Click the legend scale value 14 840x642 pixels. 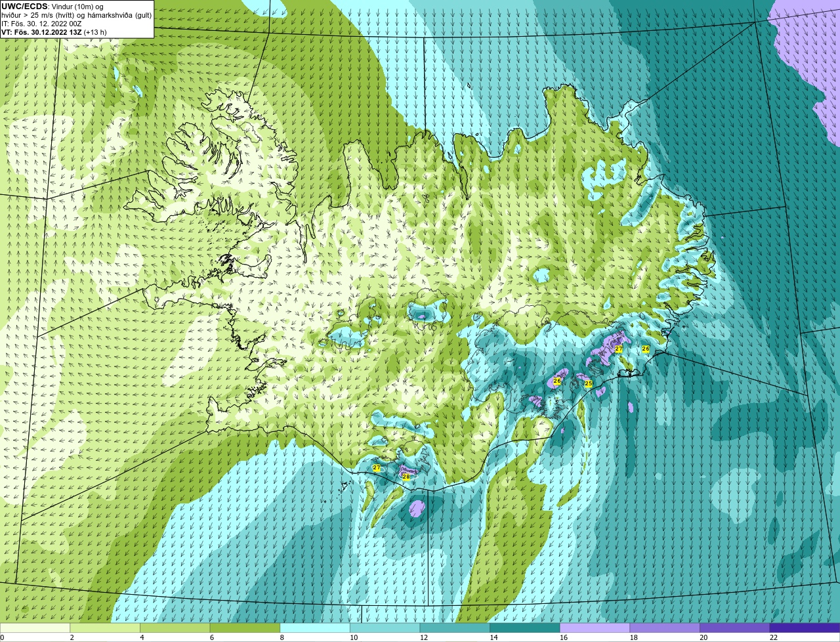click(x=493, y=637)
